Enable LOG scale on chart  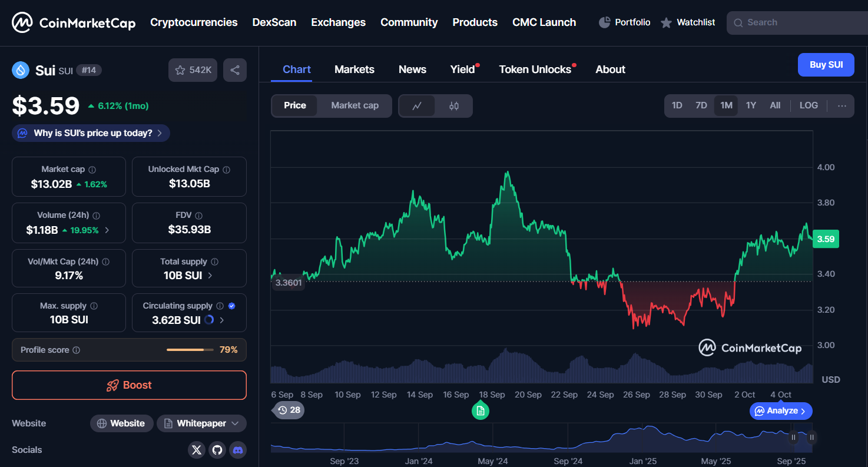click(x=809, y=105)
